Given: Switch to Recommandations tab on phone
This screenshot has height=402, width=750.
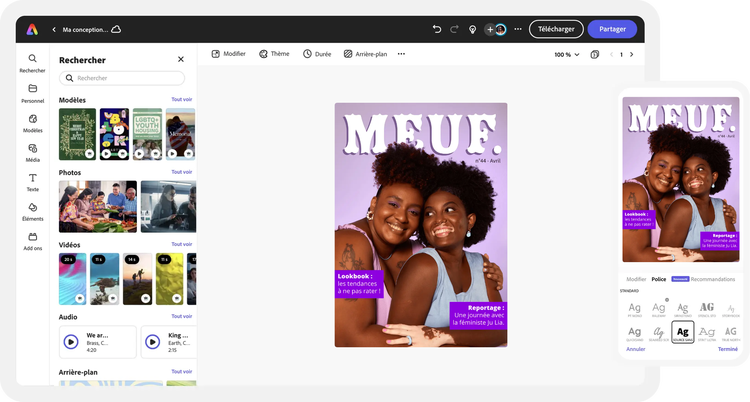Looking at the screenshot, I should coord(713,279).
